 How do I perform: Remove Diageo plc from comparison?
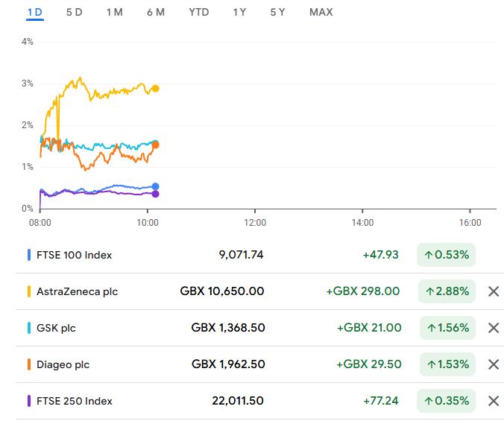point(494,364)
